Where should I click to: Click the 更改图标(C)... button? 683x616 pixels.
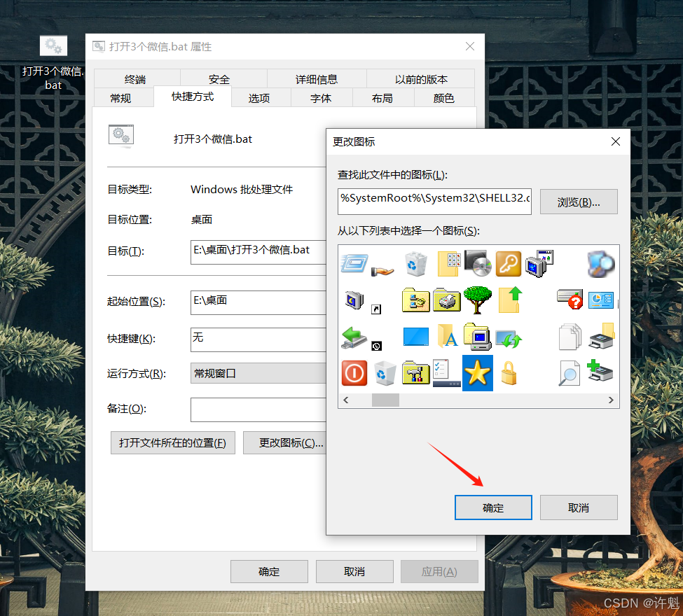pyautogui.click(x=285, y=442)
